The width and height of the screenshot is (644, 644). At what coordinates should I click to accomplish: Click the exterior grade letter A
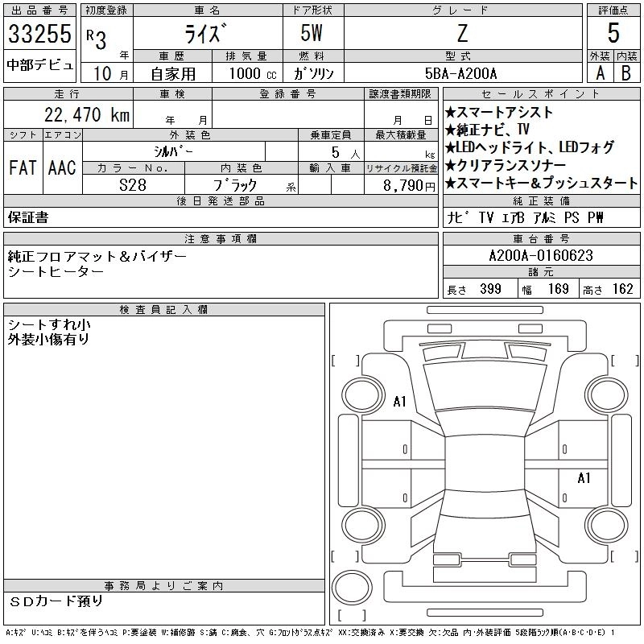point(599,72)
